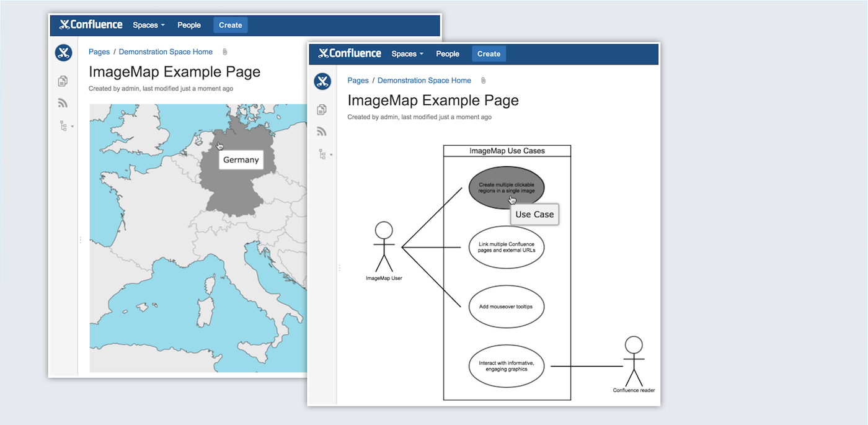Click the Create button in the back window
868x425 pixels.
click(230, 25)
